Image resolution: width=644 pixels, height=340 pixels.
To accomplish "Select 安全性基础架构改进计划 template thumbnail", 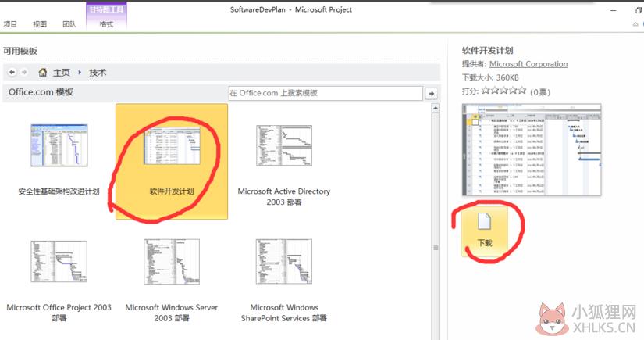I will pos(59,145).
